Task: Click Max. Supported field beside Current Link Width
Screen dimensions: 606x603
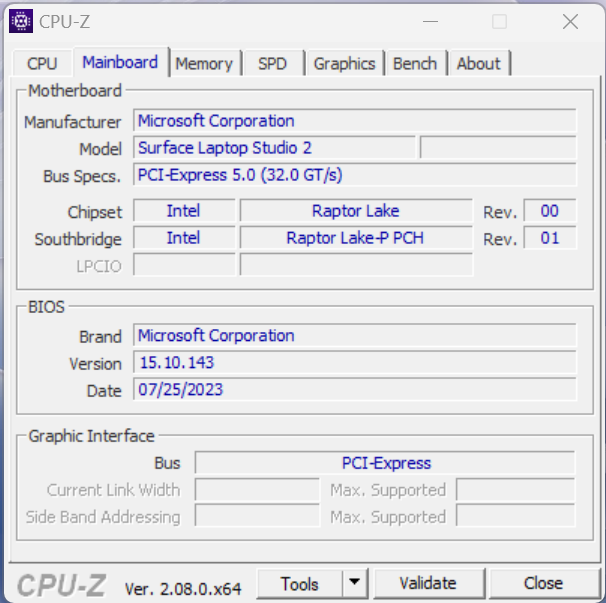Action: pyautogui.click(x=516, y=490)
